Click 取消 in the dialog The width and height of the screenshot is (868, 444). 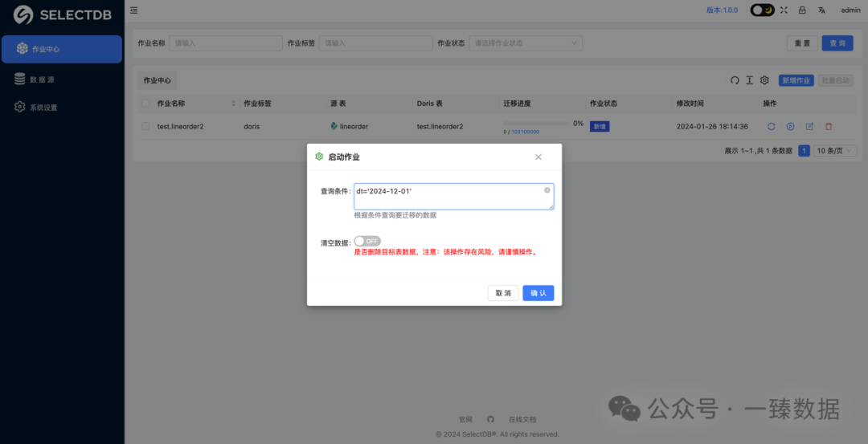point(503,293)
